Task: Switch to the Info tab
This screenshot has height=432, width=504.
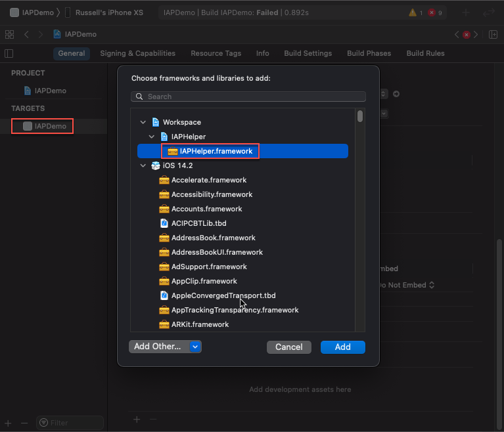Action: 263,53
